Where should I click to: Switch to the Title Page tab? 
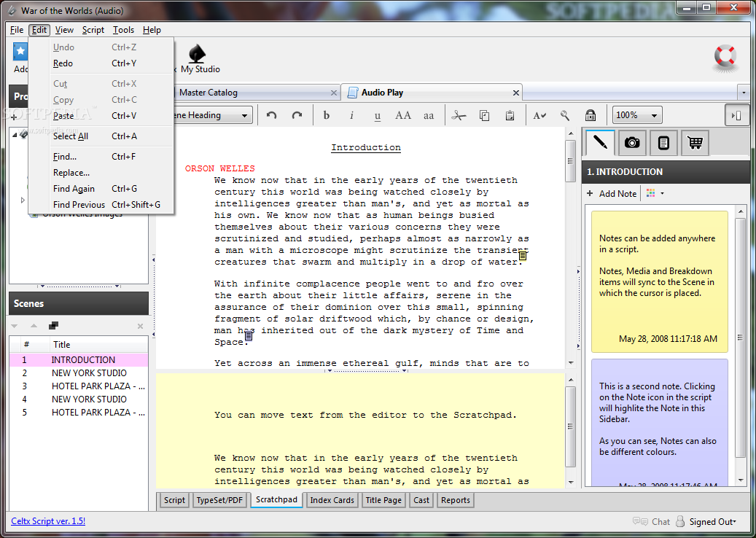pos(383,500)
